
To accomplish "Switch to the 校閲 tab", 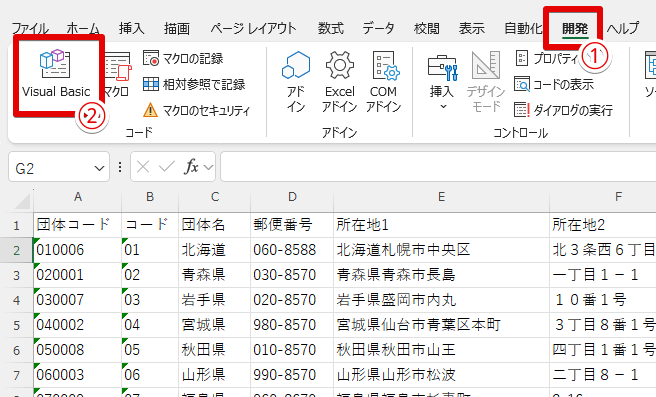I will click(x=427, y=28).
